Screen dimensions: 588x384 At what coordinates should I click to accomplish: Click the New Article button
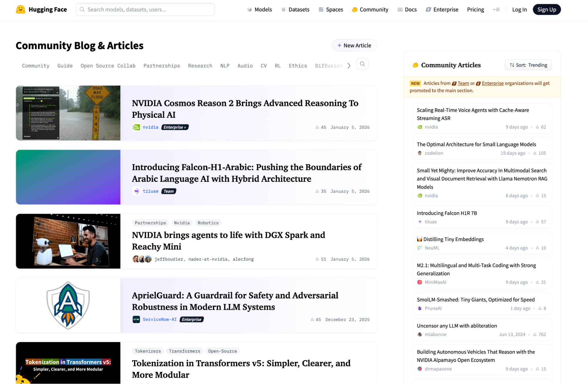pos(354,45)
